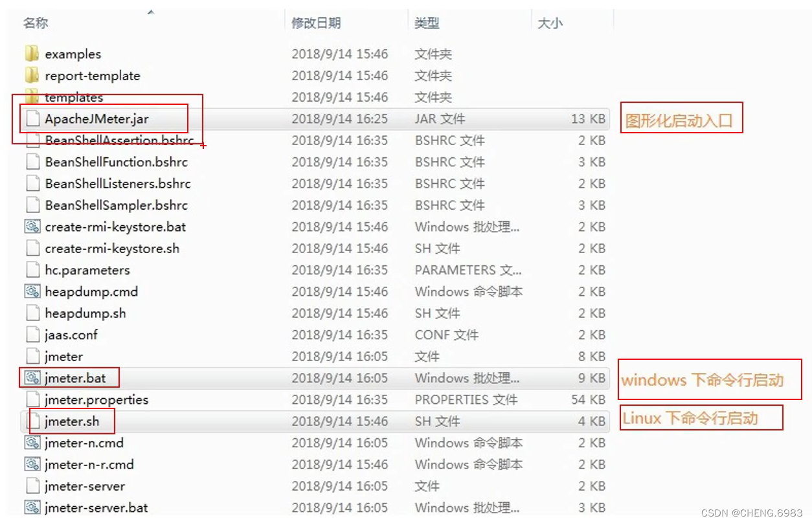
Task: Click the 4 KB size of jmeter.sh
Action: pyautogui.click(x=592, y=421)
